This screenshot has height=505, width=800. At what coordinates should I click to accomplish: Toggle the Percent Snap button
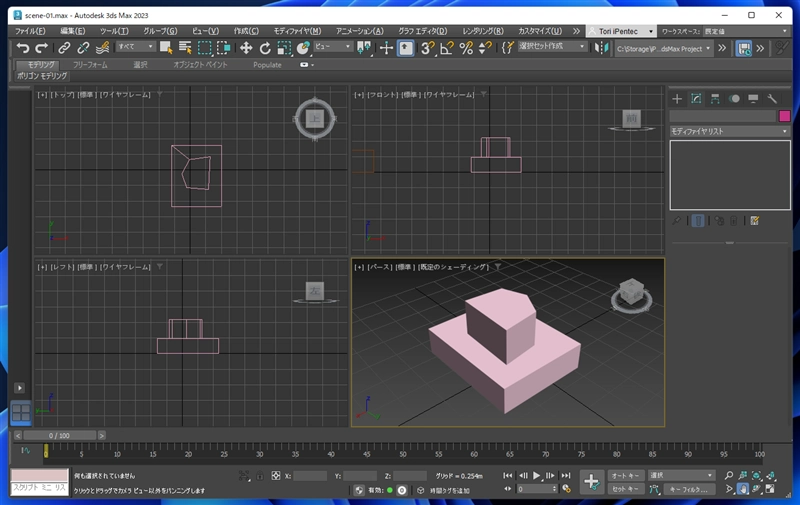point(466,48)
